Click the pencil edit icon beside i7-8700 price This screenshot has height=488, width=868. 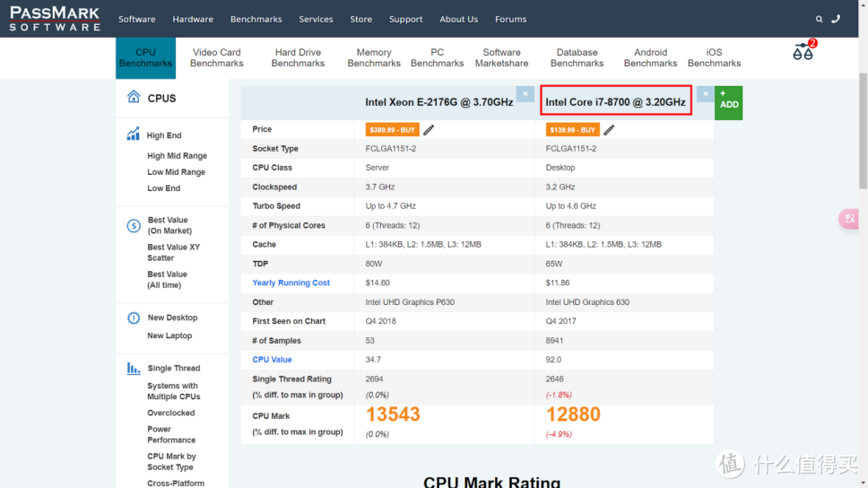[609, 130]
